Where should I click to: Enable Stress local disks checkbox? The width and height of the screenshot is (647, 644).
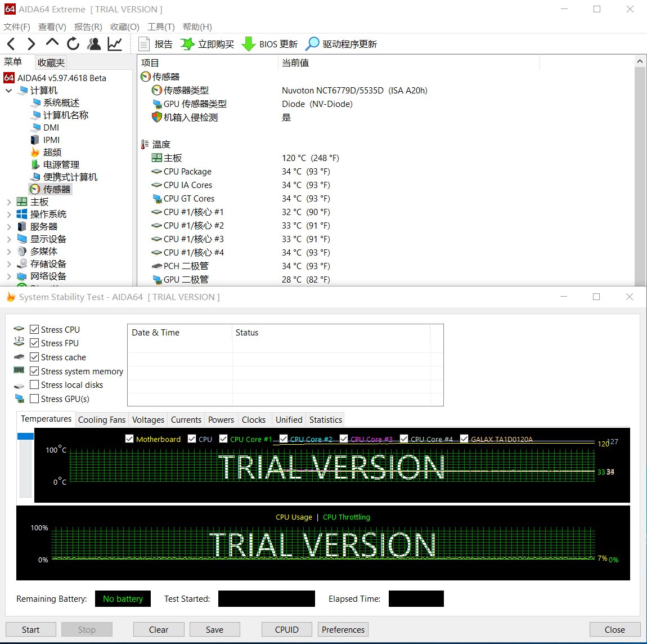coord(35,384)
